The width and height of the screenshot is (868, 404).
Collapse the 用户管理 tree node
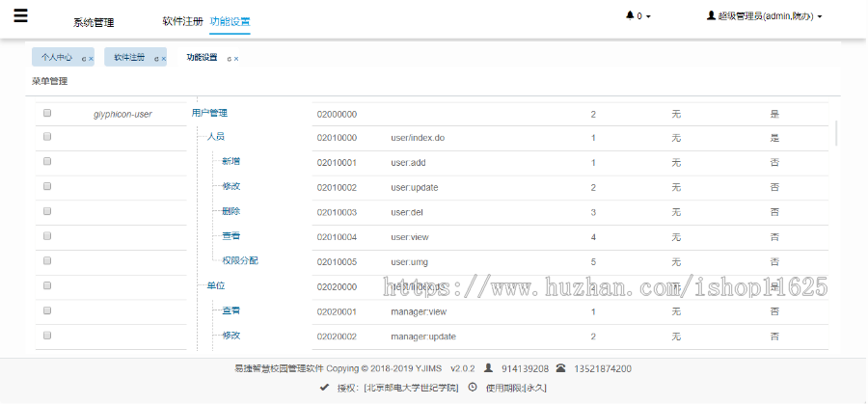tap(209, 113)
